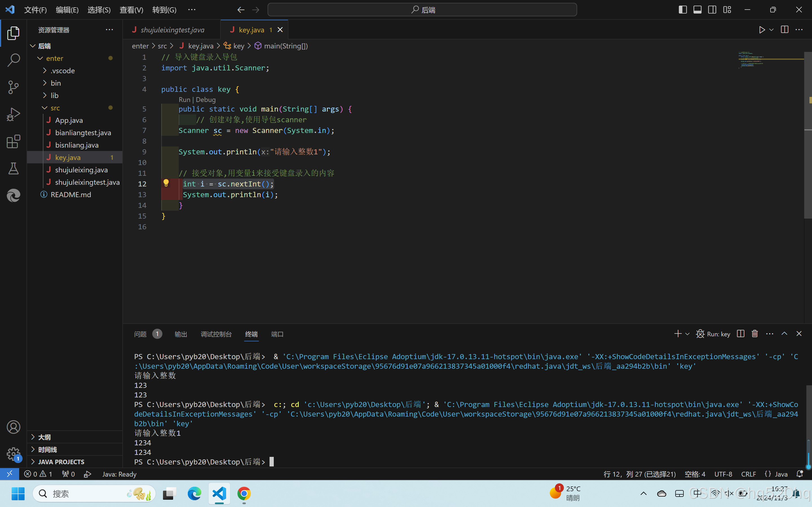
Task: Click the lightbulb quick fix icon
Action: (x=166, y=183)
